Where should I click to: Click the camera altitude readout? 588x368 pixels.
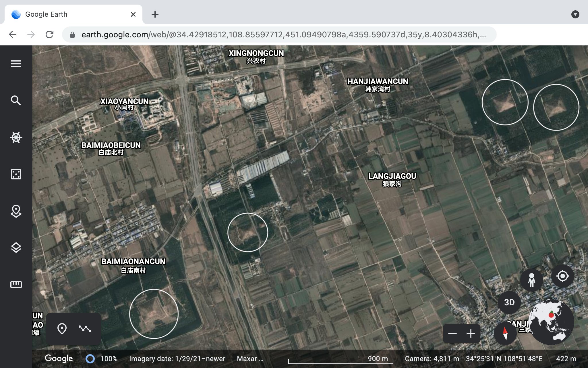pyautogui.click(x=432, y=359)
